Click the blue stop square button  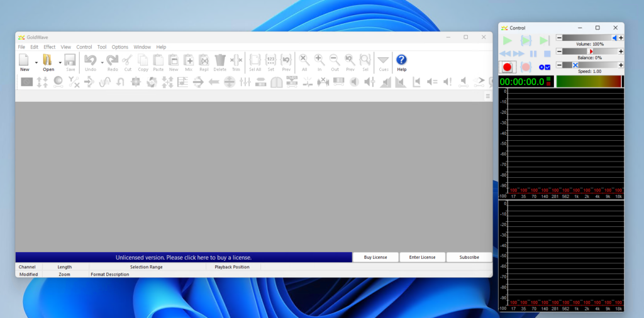coord(547,54)
